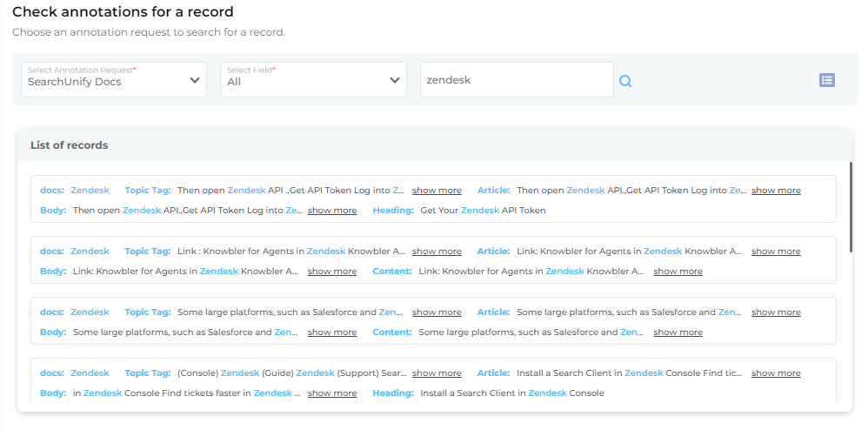The height and width of the screenshot is (430, 868).
Task: Show more of Knowbler record's Body
Action: click(x=332, y=272)
